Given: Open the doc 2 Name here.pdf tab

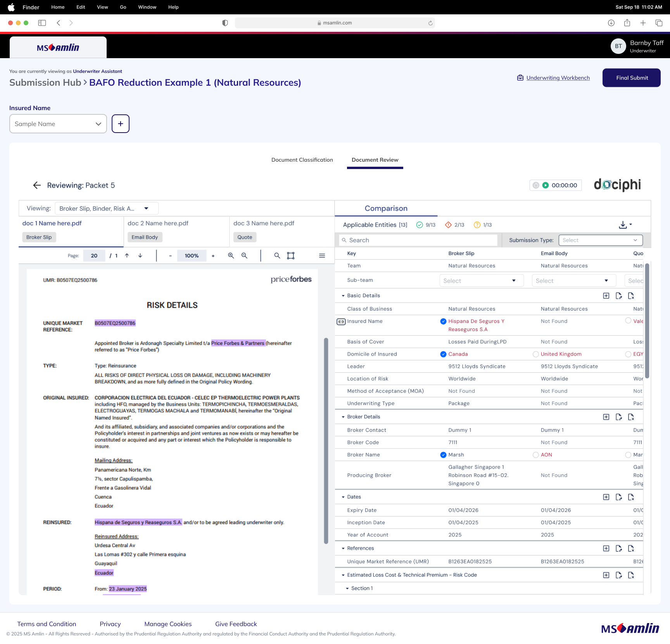Looking at the screenshot, I should [158, 223].
